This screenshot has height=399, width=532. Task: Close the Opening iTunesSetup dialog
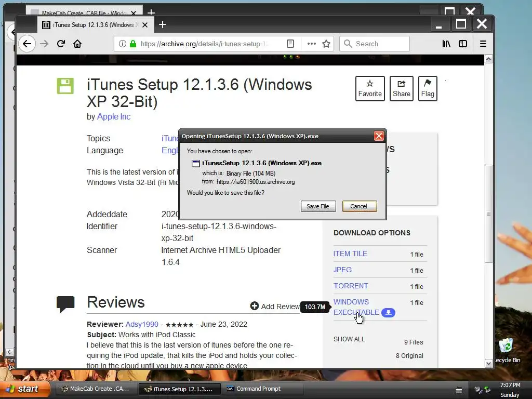379,136
